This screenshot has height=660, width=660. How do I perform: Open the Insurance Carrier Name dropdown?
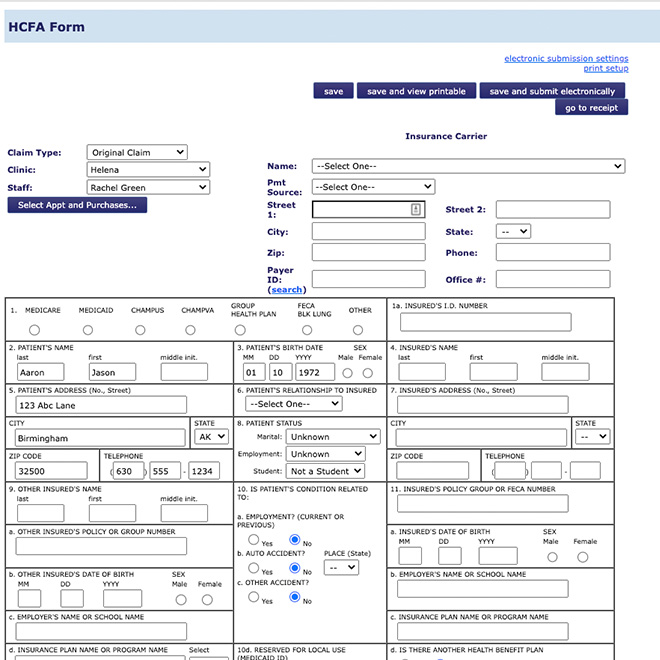(x=468, y=166)
